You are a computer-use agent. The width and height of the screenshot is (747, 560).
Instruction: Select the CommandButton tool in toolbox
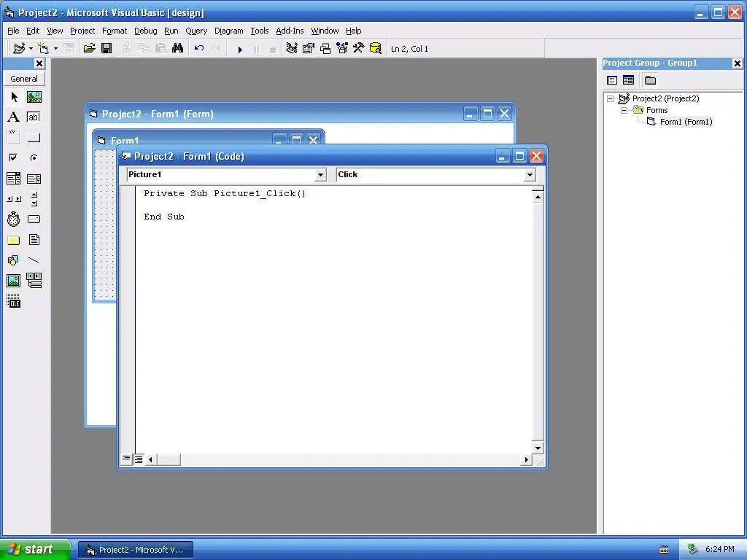pos(34,138)
